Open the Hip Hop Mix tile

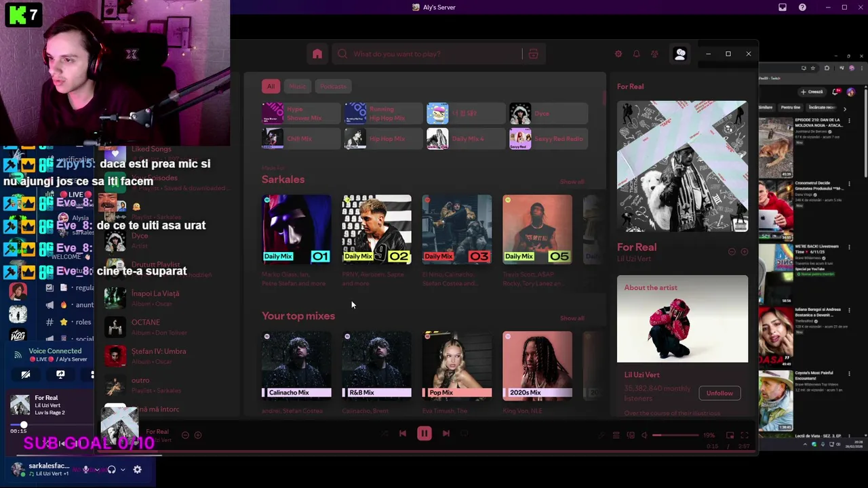[384, 138]
